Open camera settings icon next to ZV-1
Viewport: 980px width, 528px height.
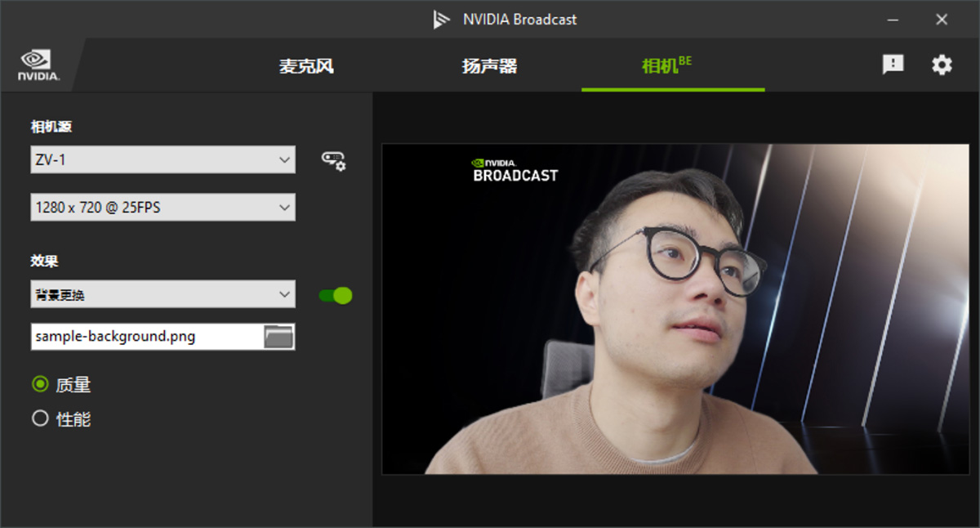333,160
